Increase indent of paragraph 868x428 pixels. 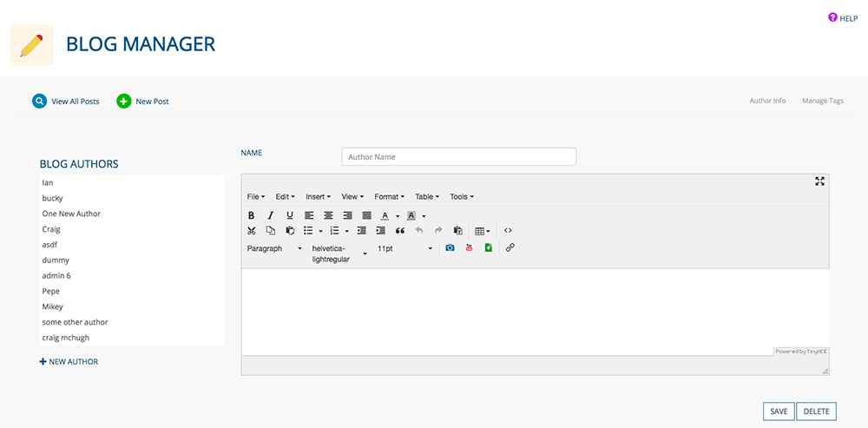click(x=380, y=230)
